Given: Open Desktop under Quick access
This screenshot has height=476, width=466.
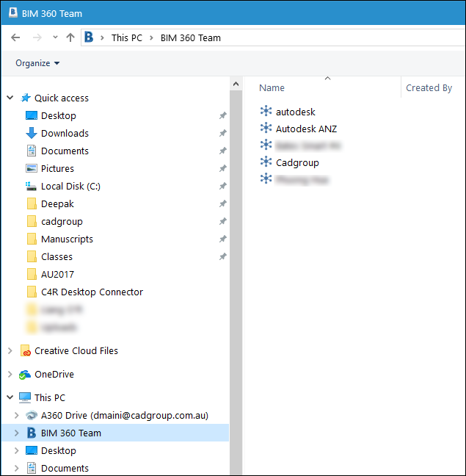Looking at the screenshot, I should [59, 115].
